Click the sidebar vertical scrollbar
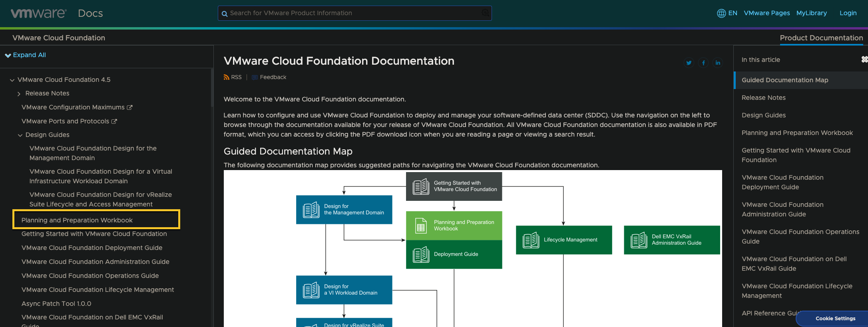 pos(212,89)
